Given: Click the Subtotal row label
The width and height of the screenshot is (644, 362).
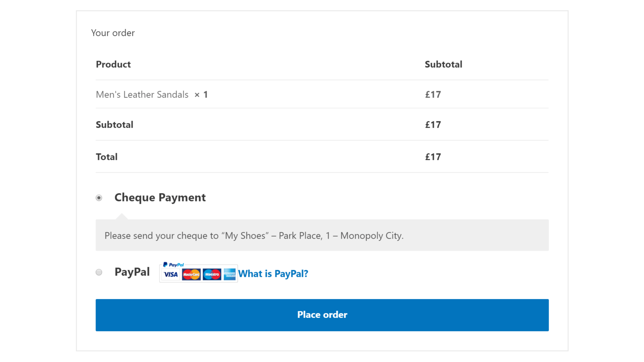Looking at the screenshot, I should [114, 125].
